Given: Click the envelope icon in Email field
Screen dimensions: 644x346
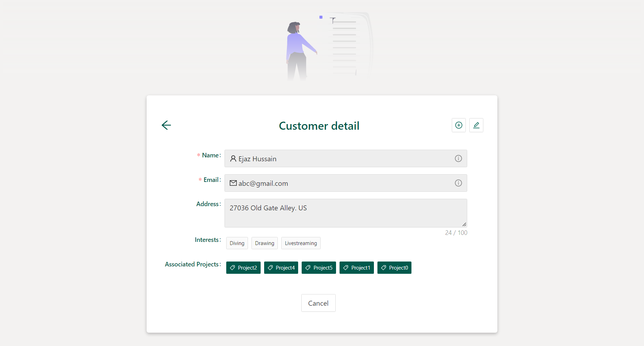Looking at the screenshot, I should (x=233, y=183).
